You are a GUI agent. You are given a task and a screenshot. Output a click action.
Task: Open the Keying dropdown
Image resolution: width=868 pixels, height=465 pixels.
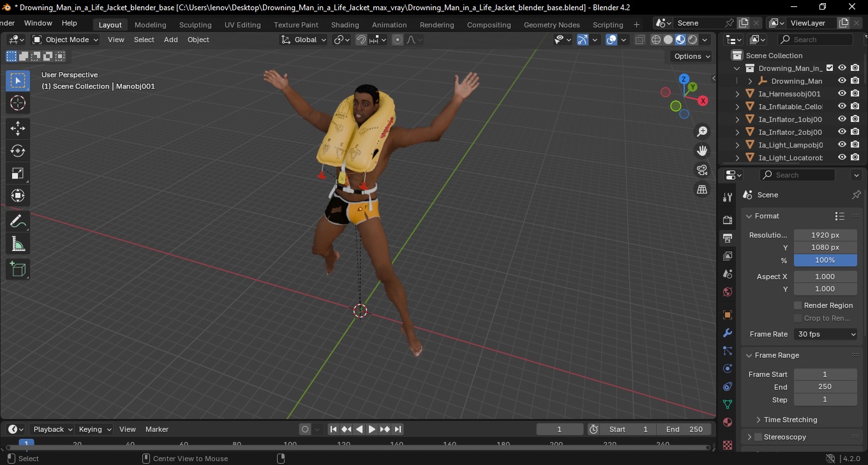94,429
